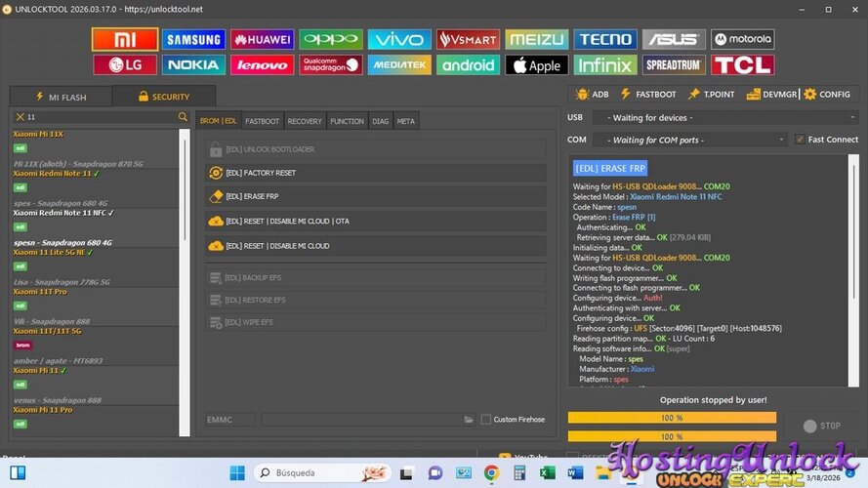Open the Qualcomm Snapdragon brand tile
The image size is (868, 488).
(x=331, y=65)
